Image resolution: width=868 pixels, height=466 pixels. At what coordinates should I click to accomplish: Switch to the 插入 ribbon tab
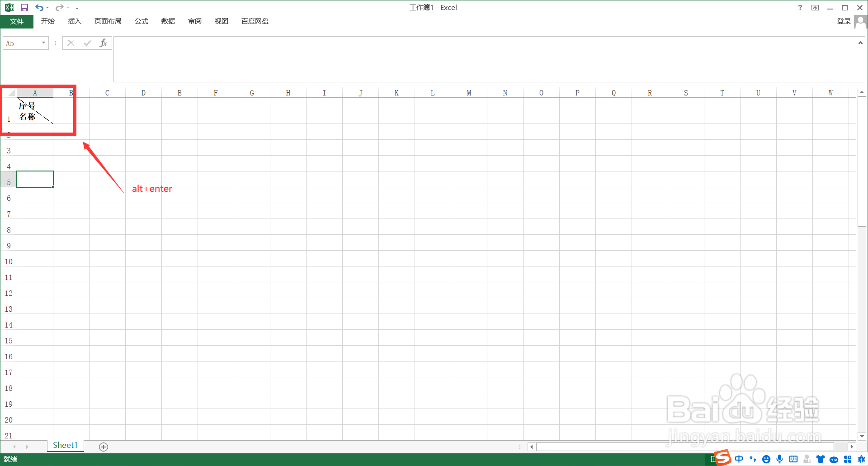point(74,21)
